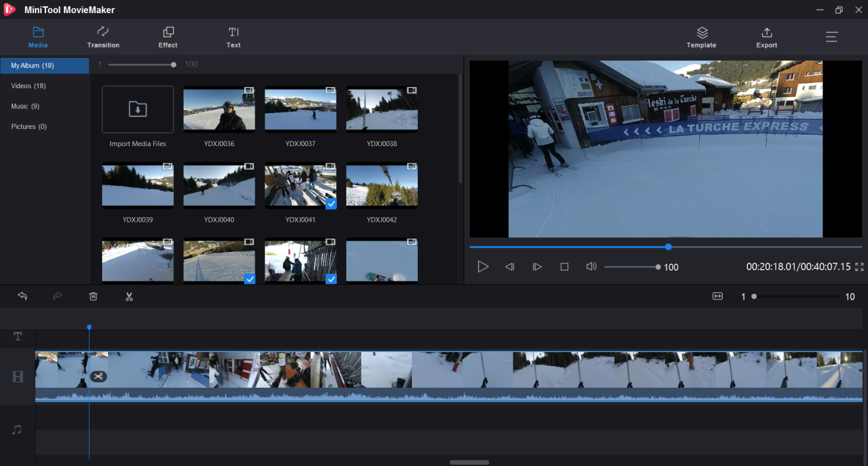Open the Export dialog
The height and width of the screenshot is (466, 868).
tap(767, 38)
